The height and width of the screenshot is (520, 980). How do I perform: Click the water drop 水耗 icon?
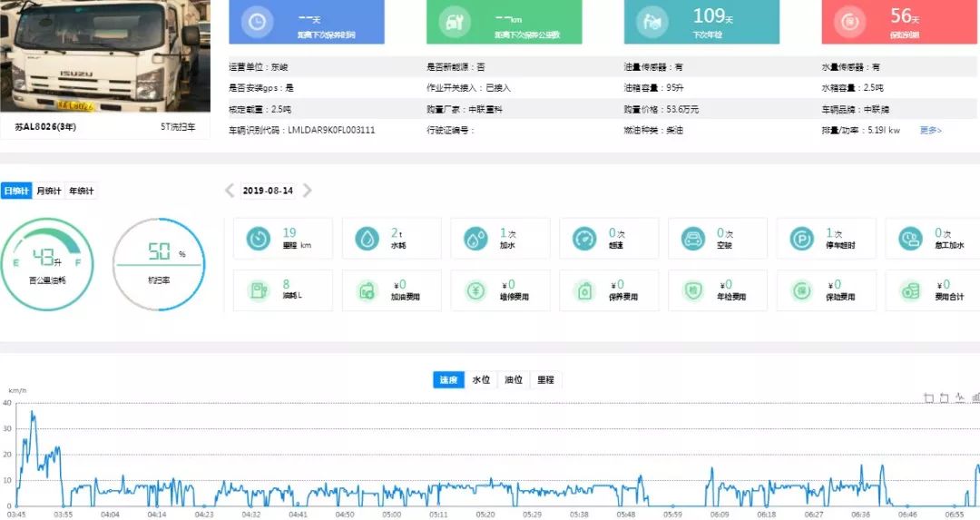point(367,239)
